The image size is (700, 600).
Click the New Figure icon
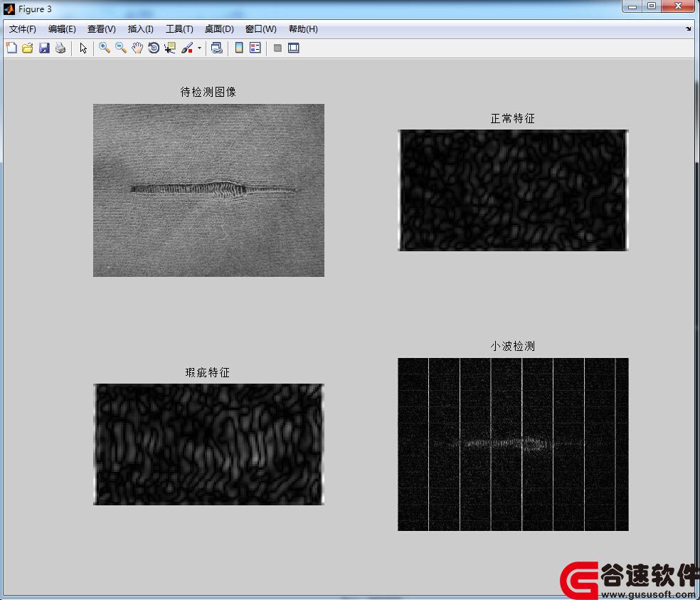pyautogui.click(x=11, y=48)
